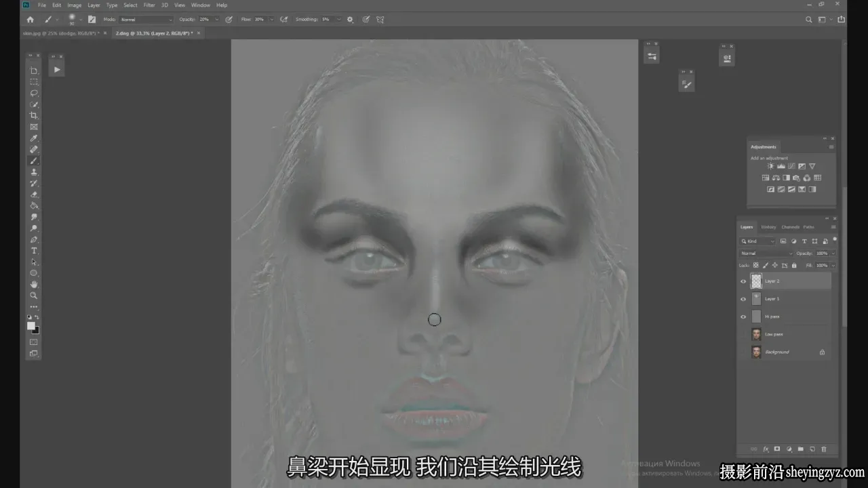Switch to the Channels tab

[x=791, y=227]
